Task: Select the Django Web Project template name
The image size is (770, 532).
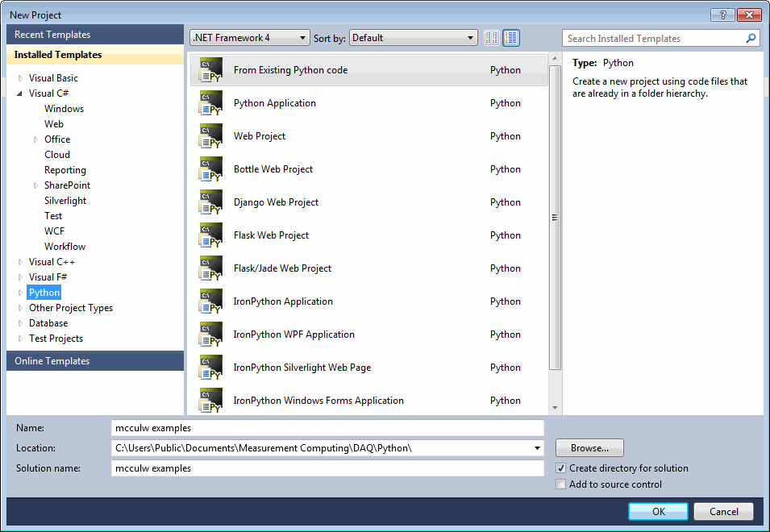Action: 276,202
